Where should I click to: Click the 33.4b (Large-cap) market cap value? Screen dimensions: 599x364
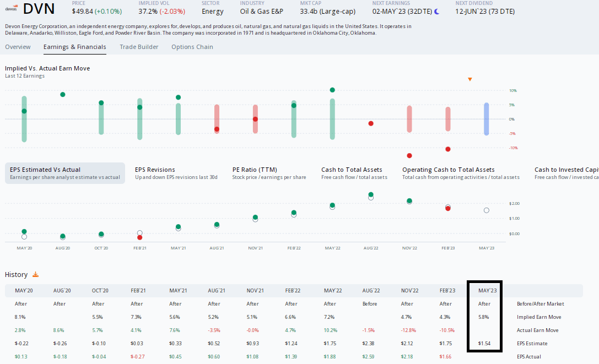point(327,12)
